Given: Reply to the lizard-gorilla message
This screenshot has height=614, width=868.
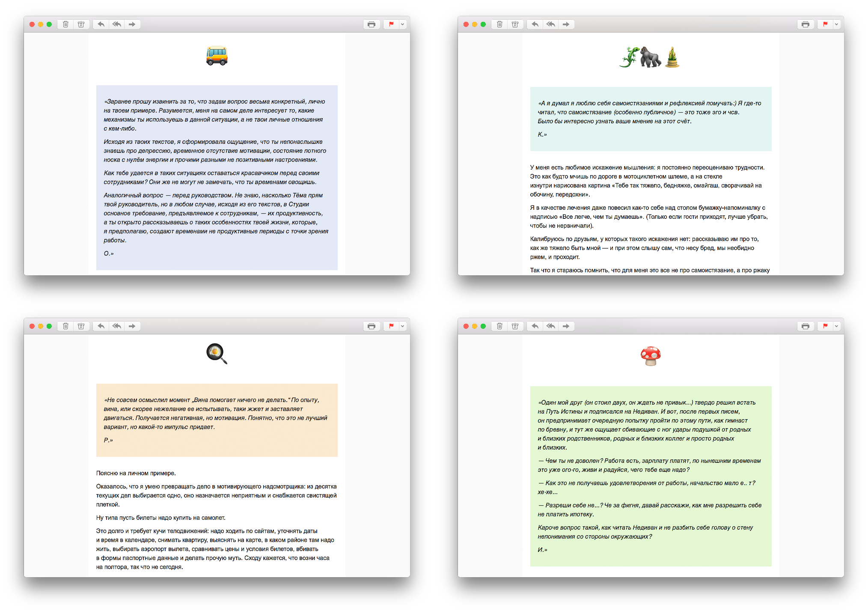Looking at the screenshot, I should click(x=535, y=24).
